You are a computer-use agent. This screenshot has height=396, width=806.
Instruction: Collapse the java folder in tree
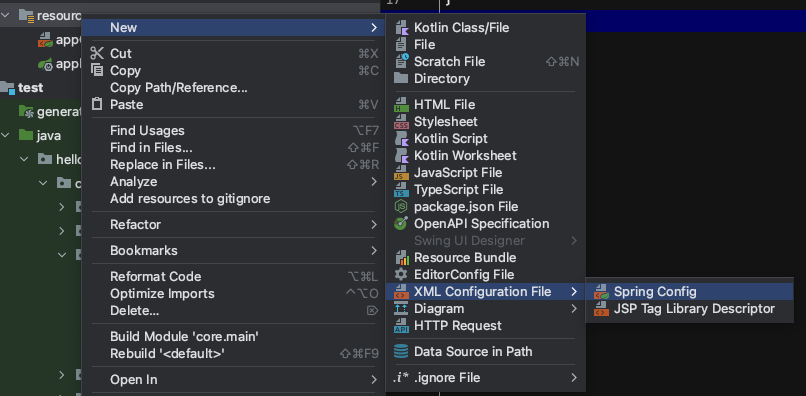[6, 136]
